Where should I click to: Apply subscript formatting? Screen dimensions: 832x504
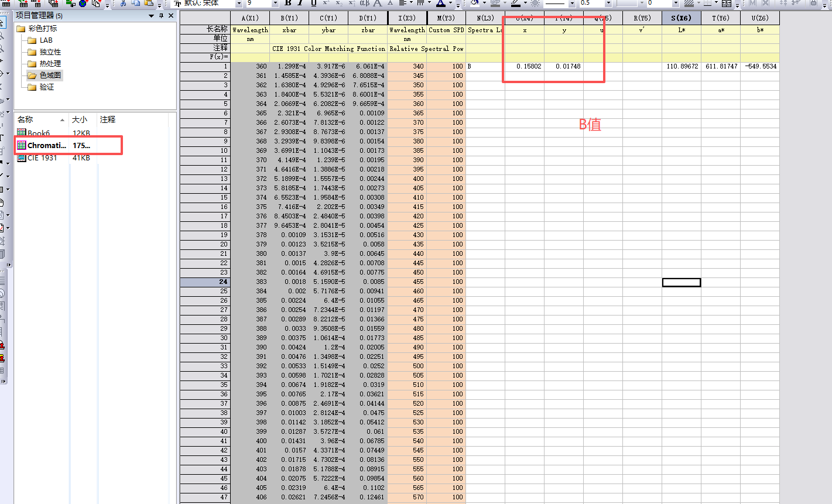[x=339, y=3]
